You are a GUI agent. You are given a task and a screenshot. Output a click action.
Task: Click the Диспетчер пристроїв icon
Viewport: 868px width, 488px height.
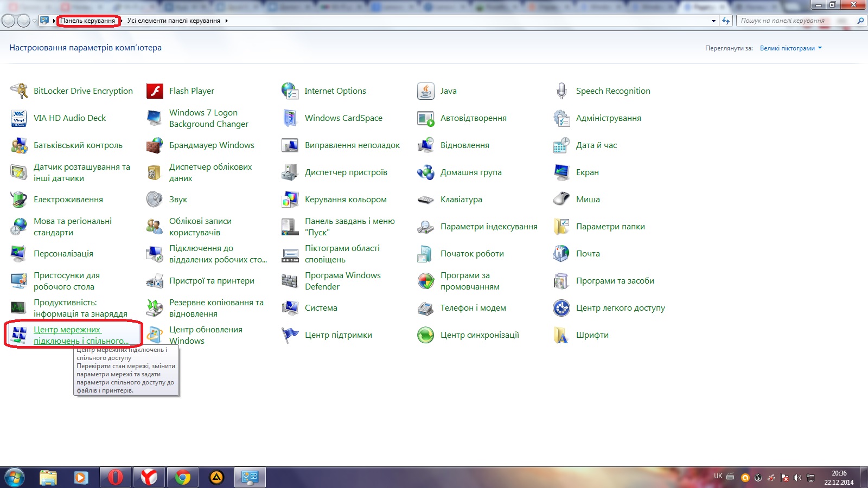coord(290,172)
